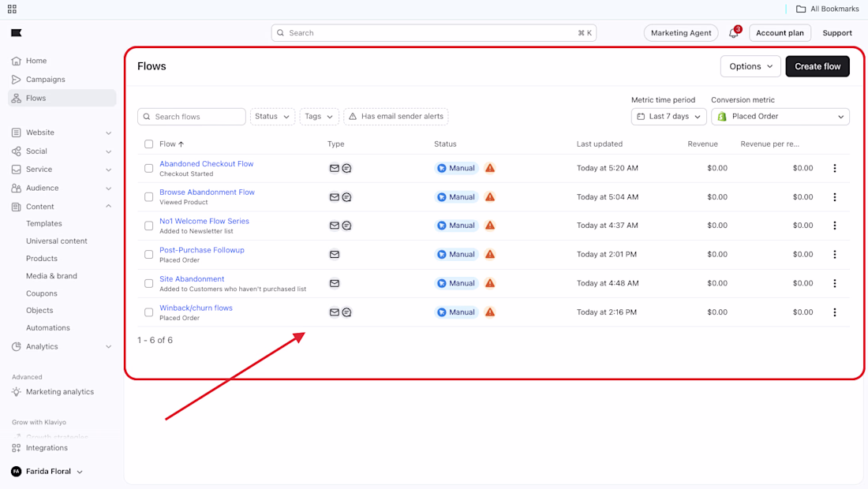Click the Account plan button

[x=780, y=33]
